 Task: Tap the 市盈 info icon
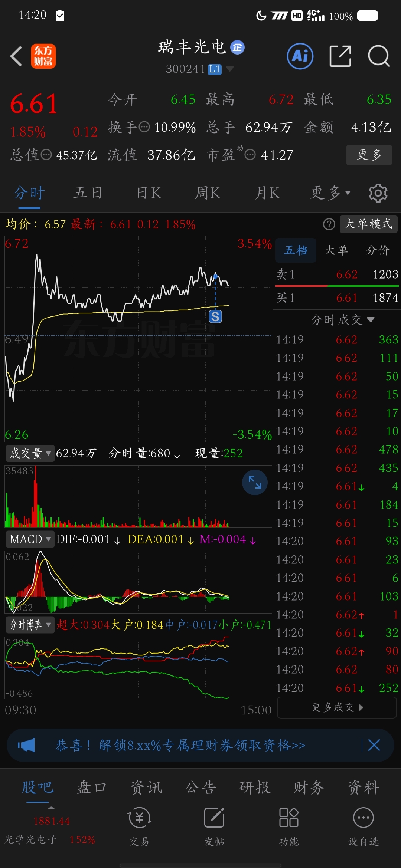point(250,155)
